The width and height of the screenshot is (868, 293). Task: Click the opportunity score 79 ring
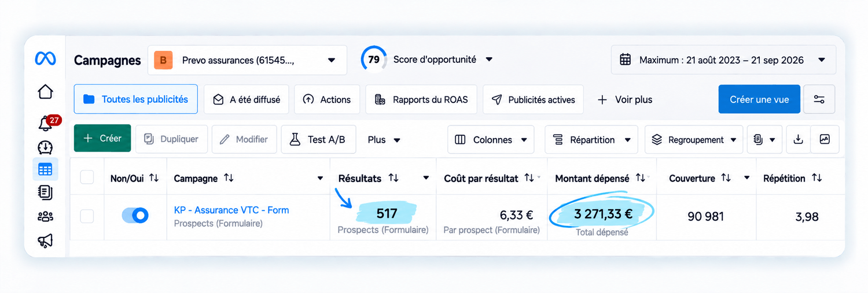pyautogui.click(x=374, y=60)
